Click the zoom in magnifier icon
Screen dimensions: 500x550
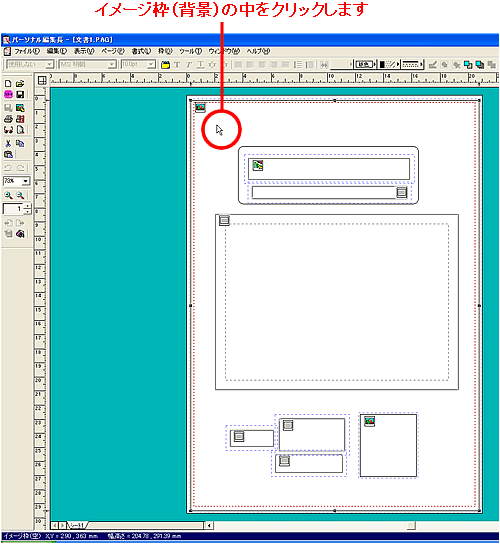[8, 195]
